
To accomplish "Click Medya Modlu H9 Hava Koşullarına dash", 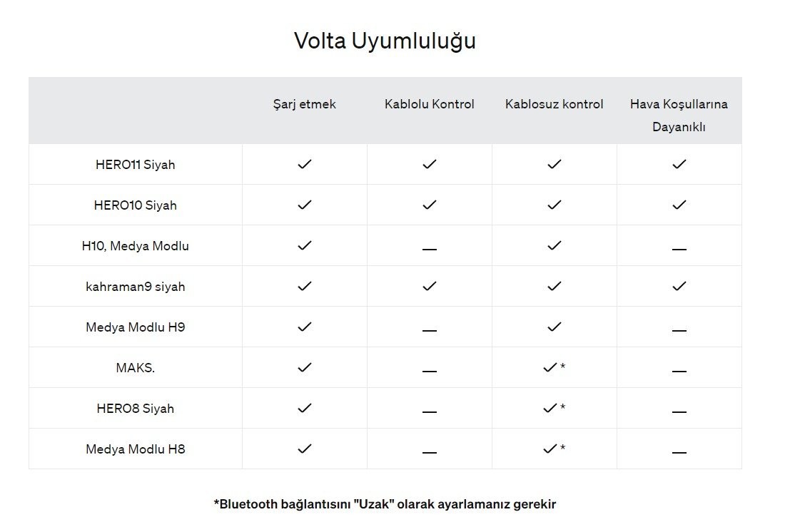I will point(679,330).
